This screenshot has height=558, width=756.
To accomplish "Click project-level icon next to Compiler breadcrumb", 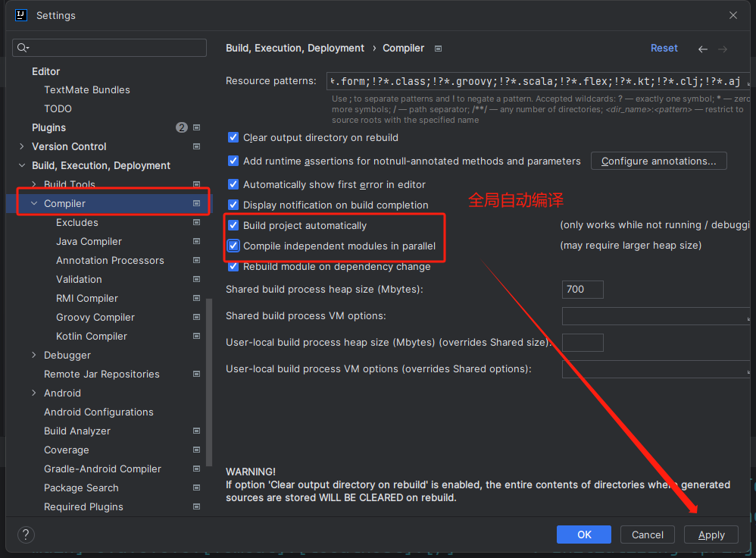I will (438, 49).
